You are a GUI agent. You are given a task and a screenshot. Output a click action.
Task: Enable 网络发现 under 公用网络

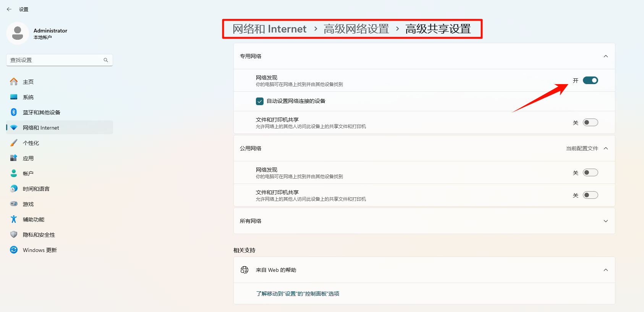click(590, 172)
